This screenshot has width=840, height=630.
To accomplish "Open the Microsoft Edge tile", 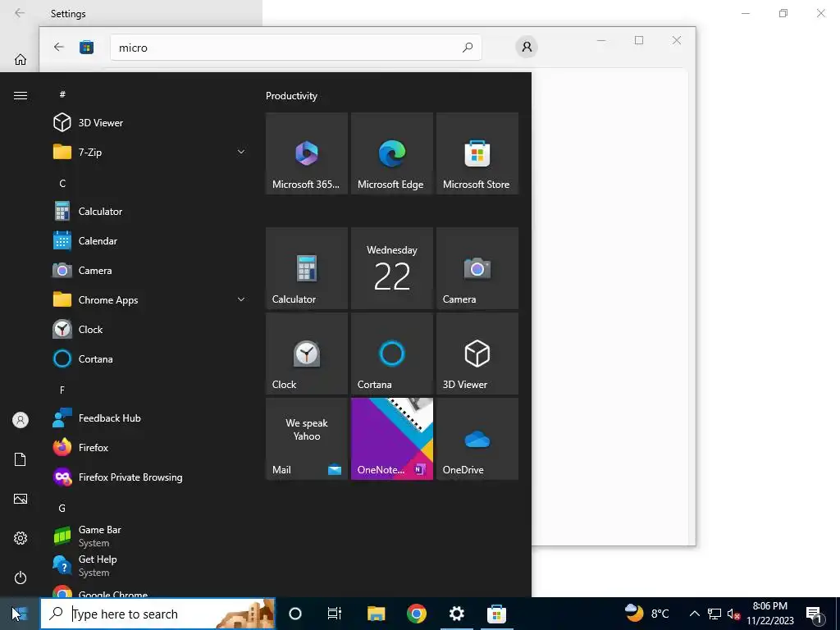I will tap(391, 153).
